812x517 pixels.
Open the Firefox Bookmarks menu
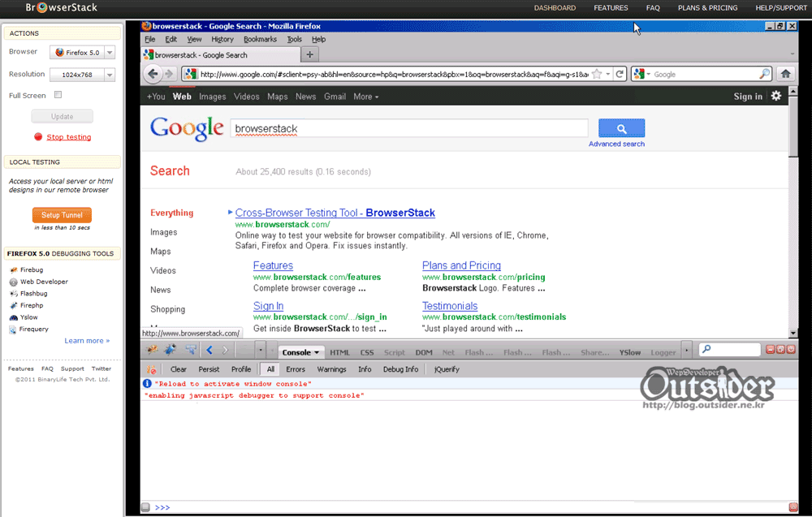coord(260,39)
